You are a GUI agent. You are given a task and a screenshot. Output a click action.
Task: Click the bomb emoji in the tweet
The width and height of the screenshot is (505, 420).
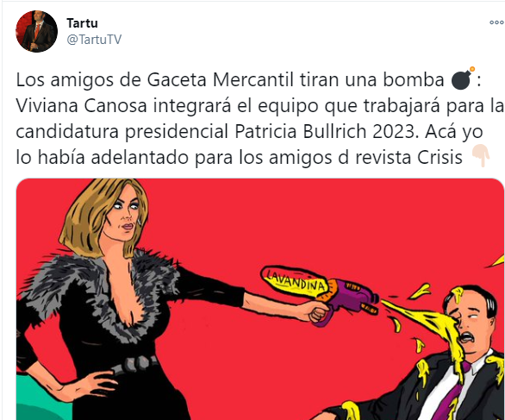463,78
